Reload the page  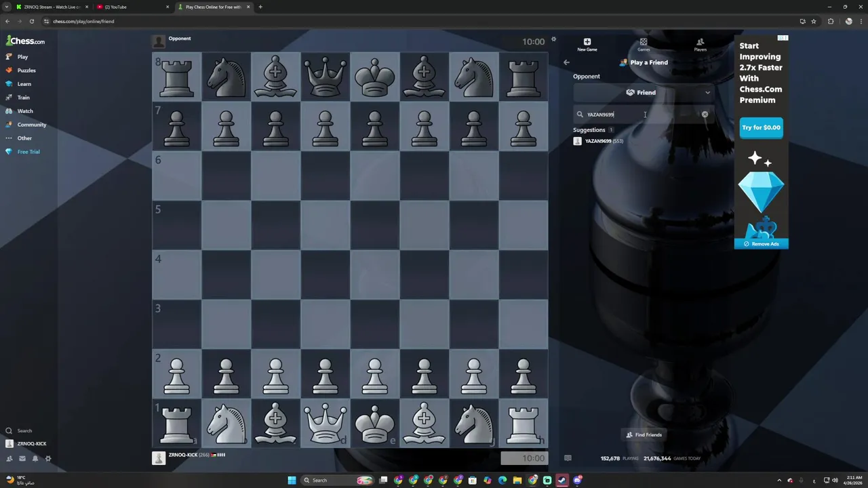(x=31, y=21)
